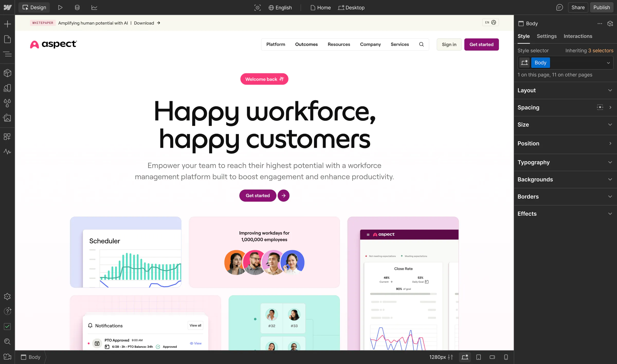Open the Body style selector dropdown
The height and width of the screenshot is (364, 617).
(608, 63)
